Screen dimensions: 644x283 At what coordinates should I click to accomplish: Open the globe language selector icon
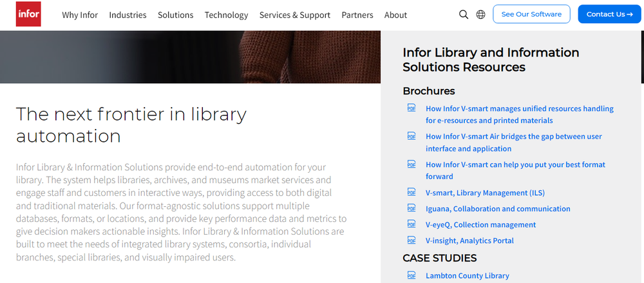pos(480,15)
